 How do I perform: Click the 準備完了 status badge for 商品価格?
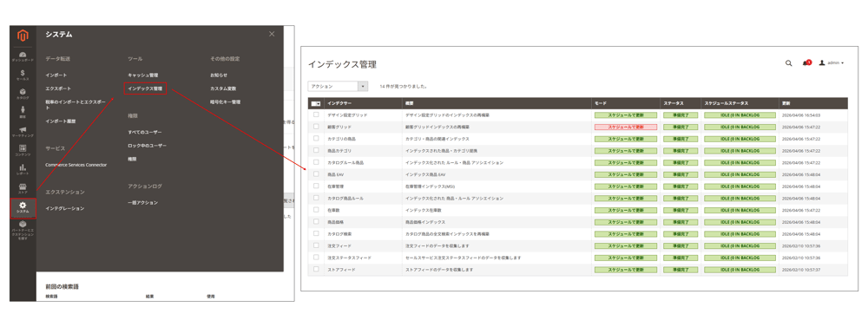(x=681, y=222)
